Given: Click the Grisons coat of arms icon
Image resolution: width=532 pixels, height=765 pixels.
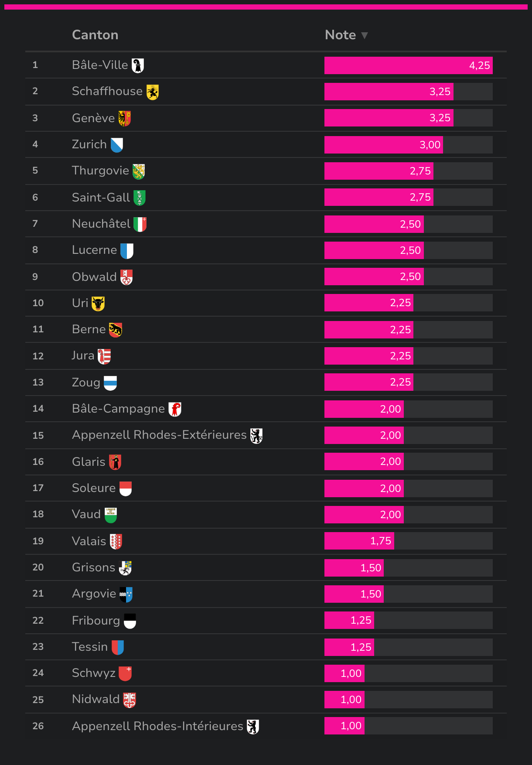Looking at the screenshot, I should (x=126, y=568).
